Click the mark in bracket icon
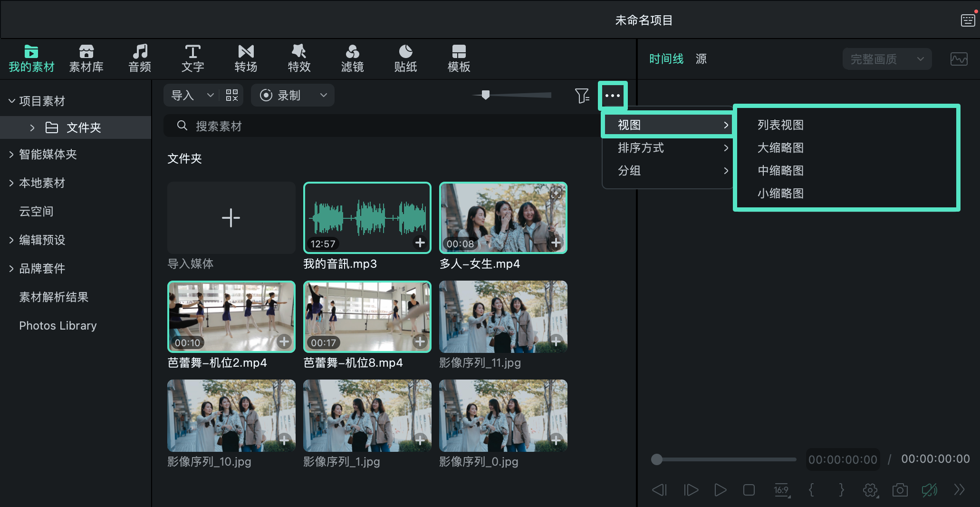Screen dimensions: 980x507 (x=811, y=489)
